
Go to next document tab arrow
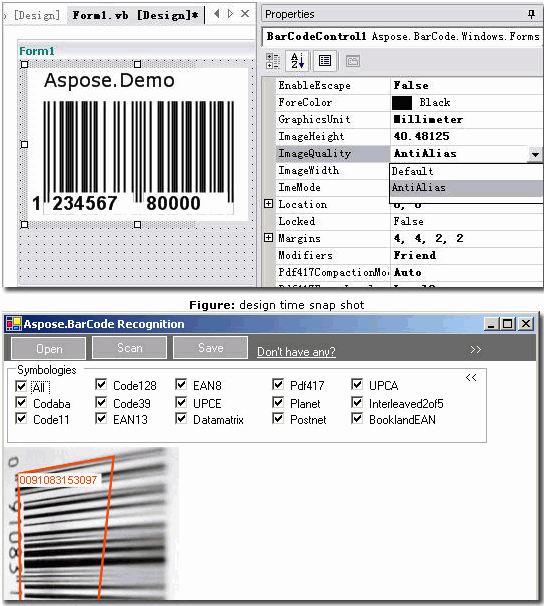[230, 14]
